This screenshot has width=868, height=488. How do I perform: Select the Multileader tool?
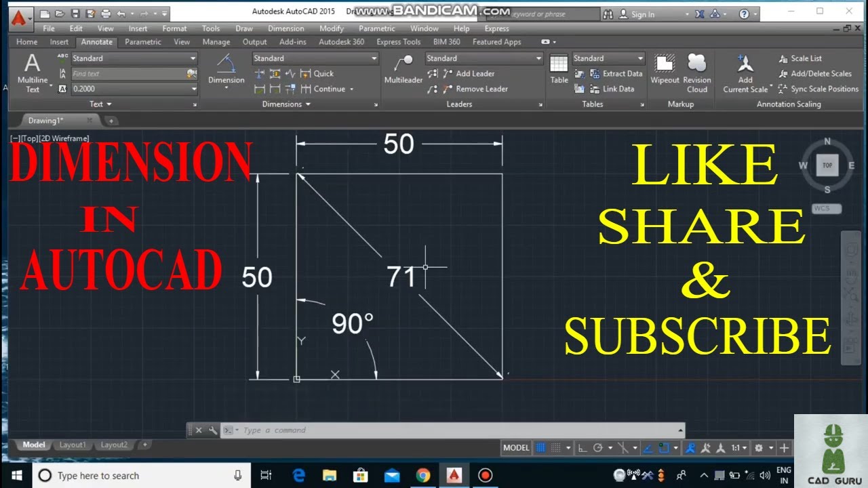(x=403, y=69)
